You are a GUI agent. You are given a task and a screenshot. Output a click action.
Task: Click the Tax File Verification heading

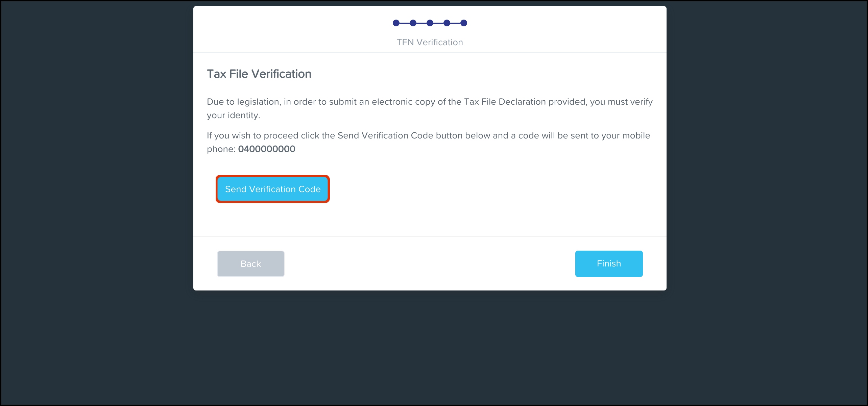(259, 74)
